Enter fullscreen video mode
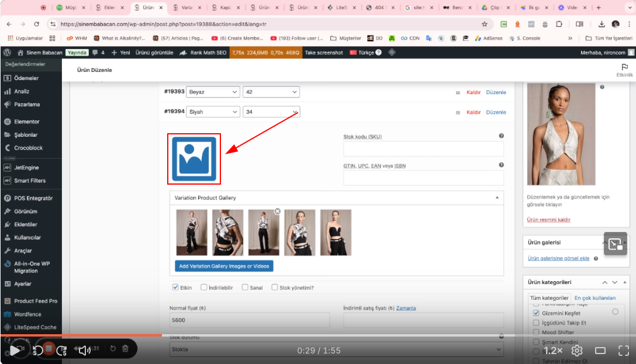This screenshot has width=636, height=364. coord(624,351)
